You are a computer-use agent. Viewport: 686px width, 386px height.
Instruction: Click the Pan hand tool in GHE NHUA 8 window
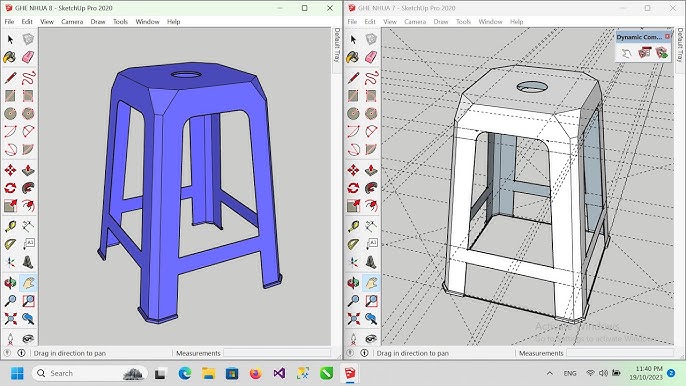pos(28,283)
